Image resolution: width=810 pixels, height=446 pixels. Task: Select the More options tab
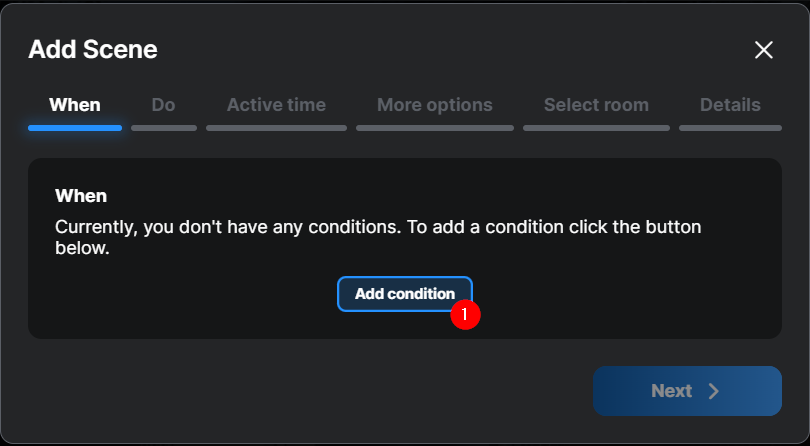[435, 105]
